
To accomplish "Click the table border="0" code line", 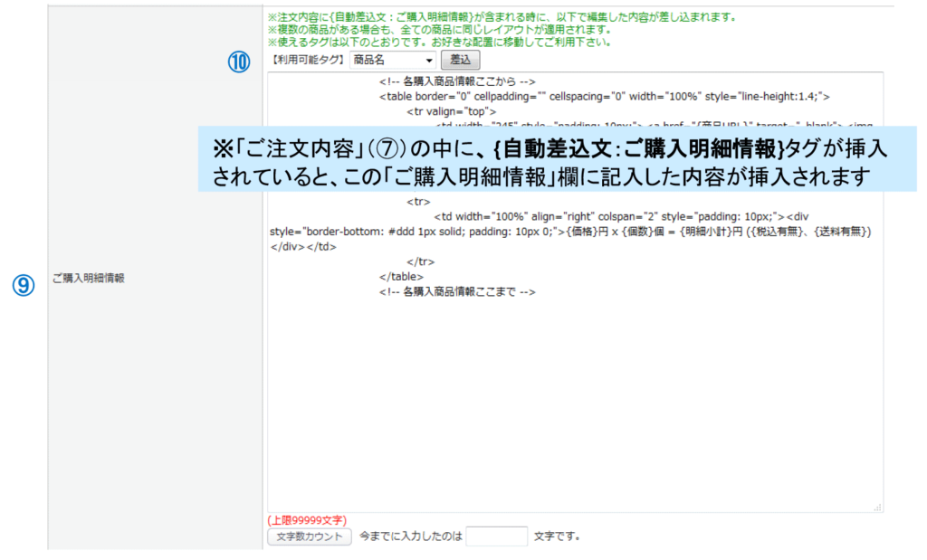I will point(604,96).
